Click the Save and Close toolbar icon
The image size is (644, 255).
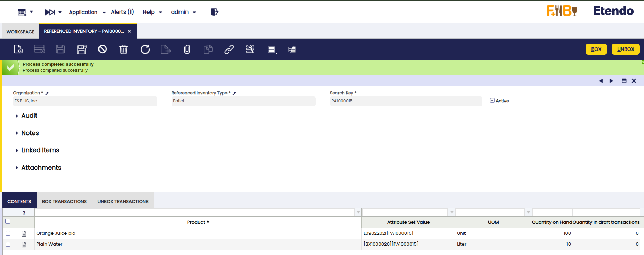click(x=81, y=49)
